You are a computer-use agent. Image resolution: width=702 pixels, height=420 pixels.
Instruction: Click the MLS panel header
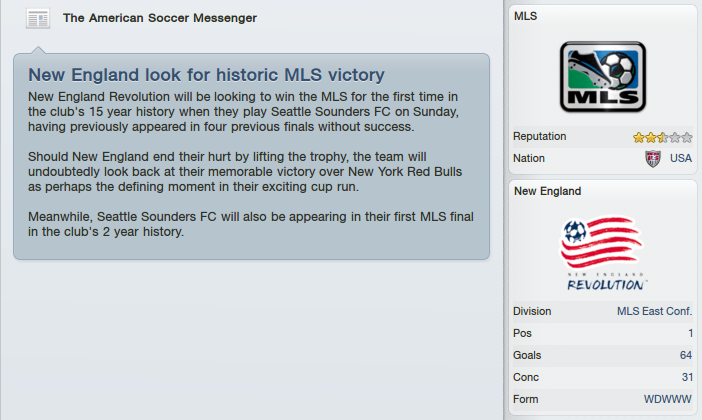(x=525, y=17)
